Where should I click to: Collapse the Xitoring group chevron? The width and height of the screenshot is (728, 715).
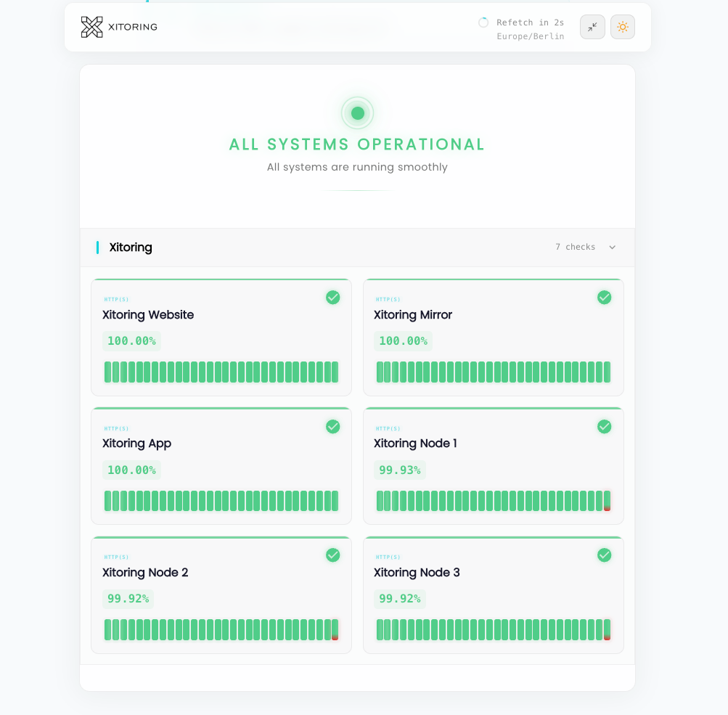pyautogui.click(x=612, y=248)
